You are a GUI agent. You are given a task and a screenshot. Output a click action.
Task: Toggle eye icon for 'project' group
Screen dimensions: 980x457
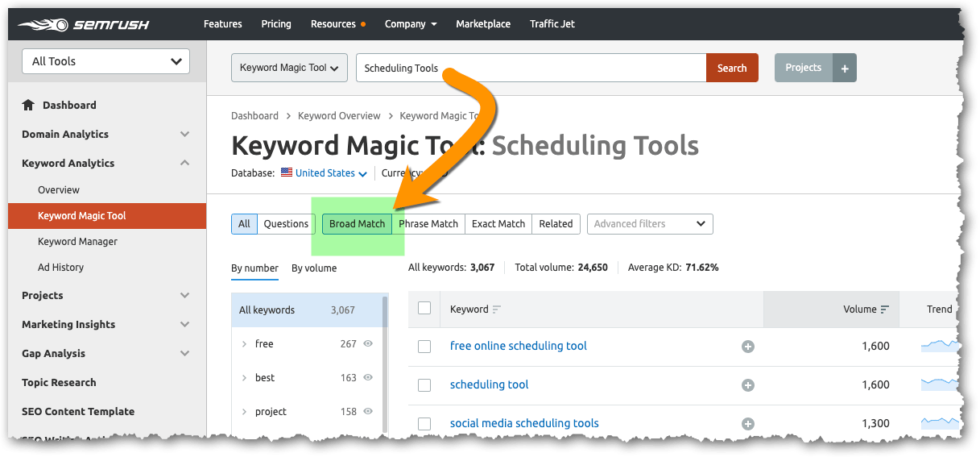pos(368,411)
